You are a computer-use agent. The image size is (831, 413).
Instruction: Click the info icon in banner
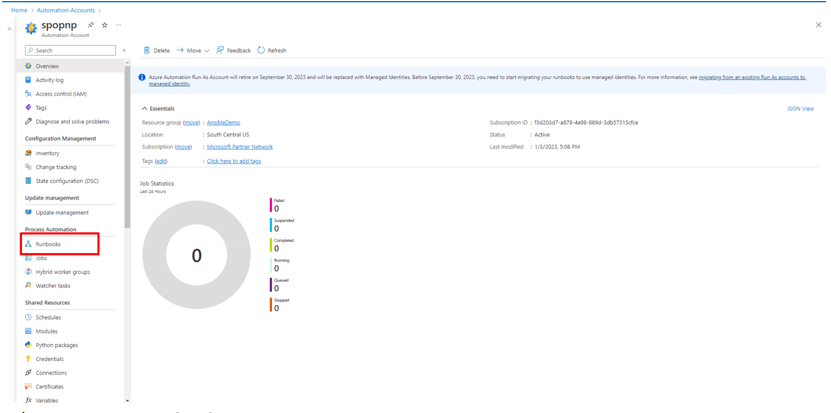(142, 77)
